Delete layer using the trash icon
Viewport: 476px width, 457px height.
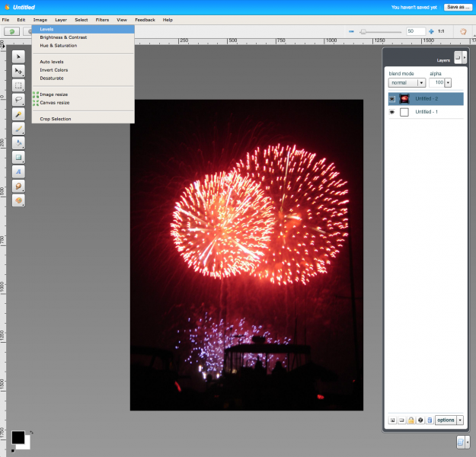pyautogui.click(x=429, y=420)
